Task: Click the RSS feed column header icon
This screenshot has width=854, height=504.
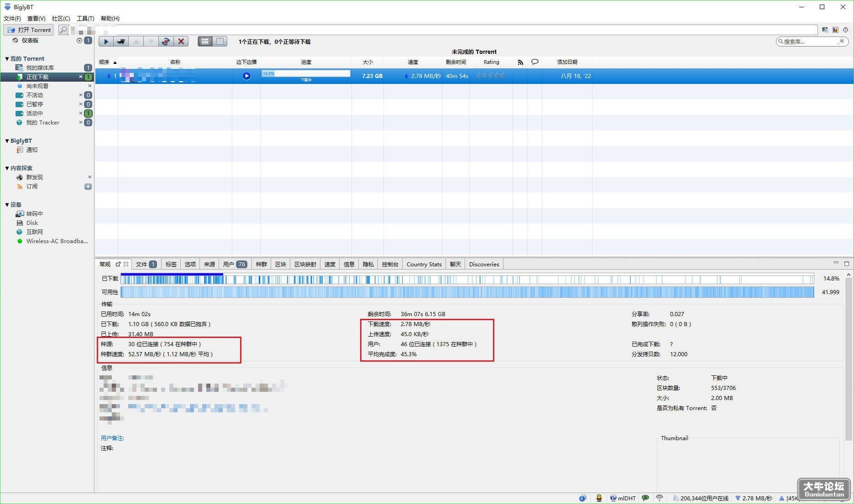Action: 520,62
